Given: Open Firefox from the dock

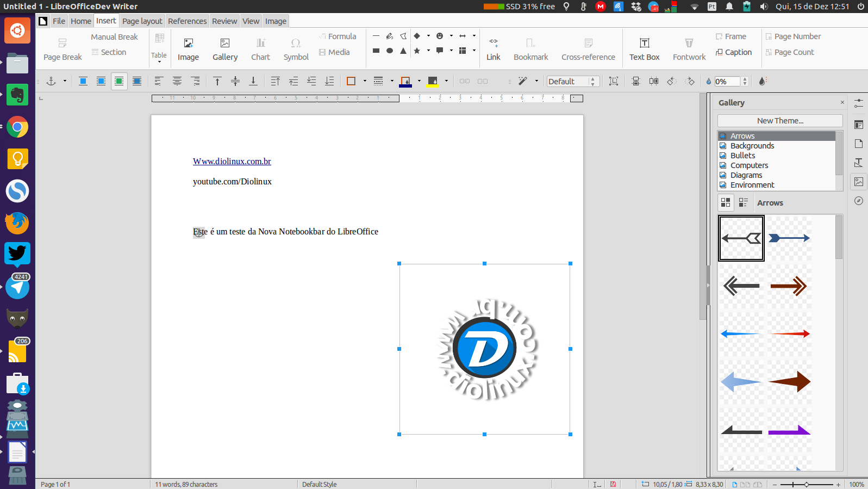Looking at the screenshot, I should [x=17, y=223].
